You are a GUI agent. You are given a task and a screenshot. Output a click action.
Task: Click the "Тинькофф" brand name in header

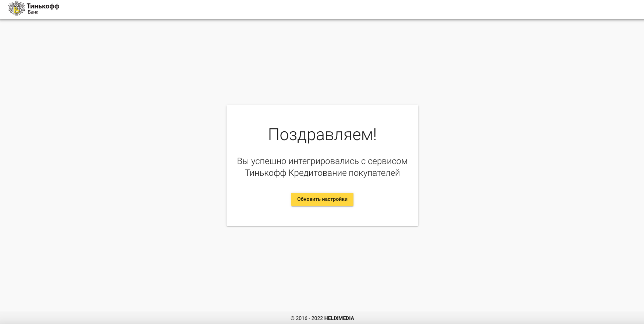coord(43,6)
